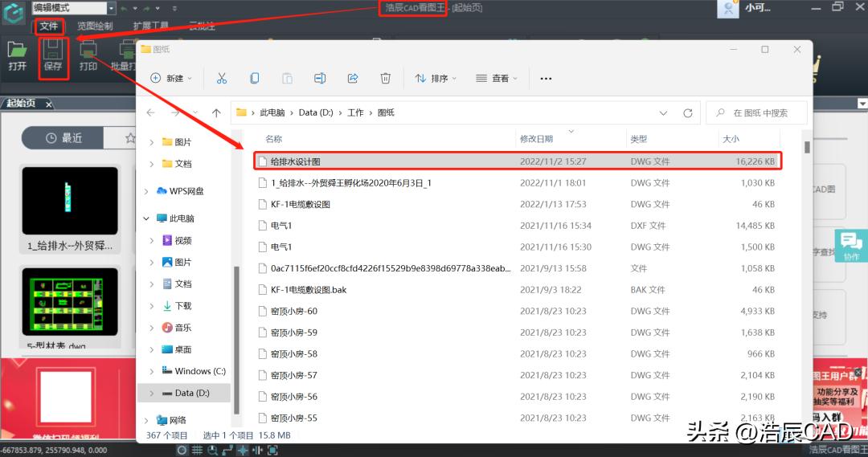Click the 协作 chat icon on right
The width and height of the screenshot is (868, 457).
point(850,246)
